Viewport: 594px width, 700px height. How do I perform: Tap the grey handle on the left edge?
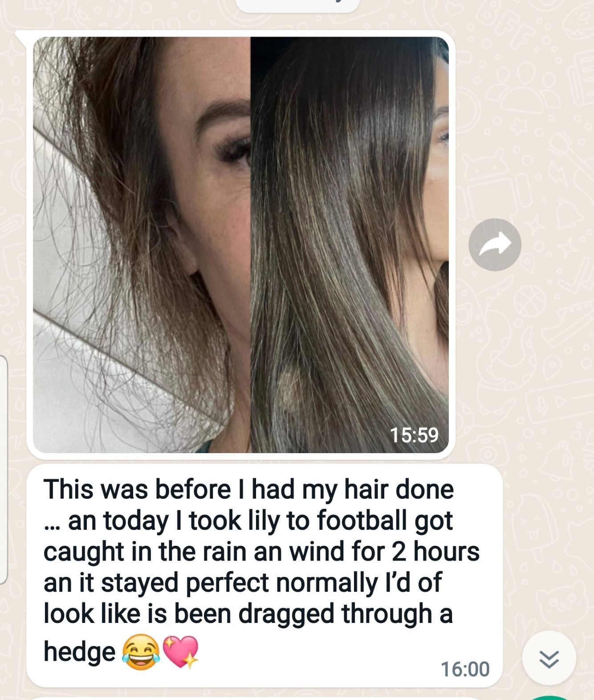(x=4, y=470)
